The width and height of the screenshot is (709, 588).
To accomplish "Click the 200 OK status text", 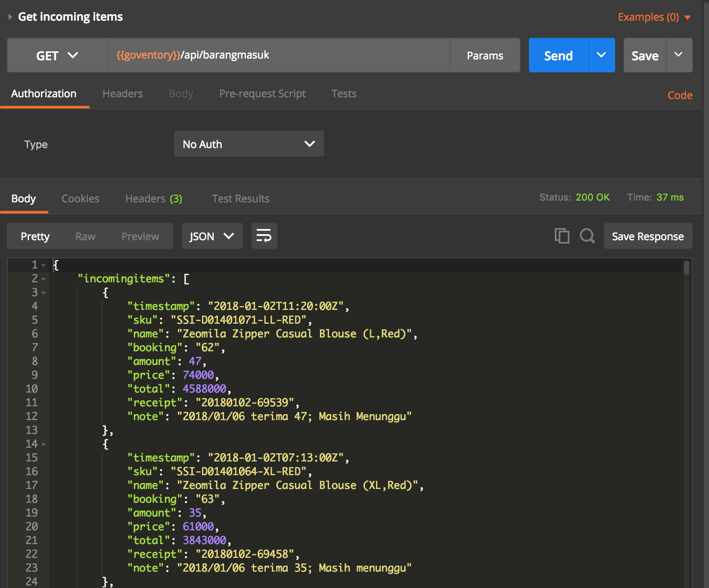I will [592, 197].
